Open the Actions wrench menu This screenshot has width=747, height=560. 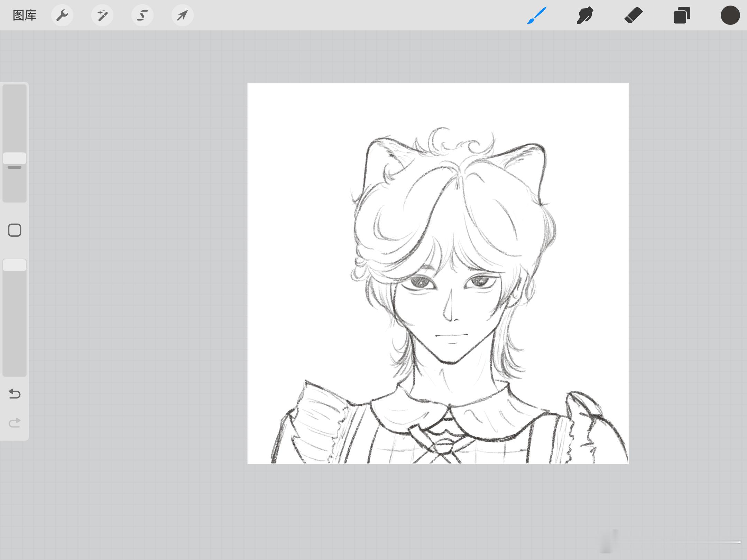tap(62, 15)
